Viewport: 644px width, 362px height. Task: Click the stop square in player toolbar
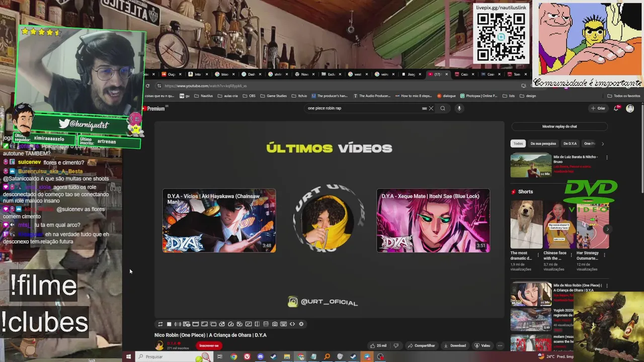(x=169, y=324)
